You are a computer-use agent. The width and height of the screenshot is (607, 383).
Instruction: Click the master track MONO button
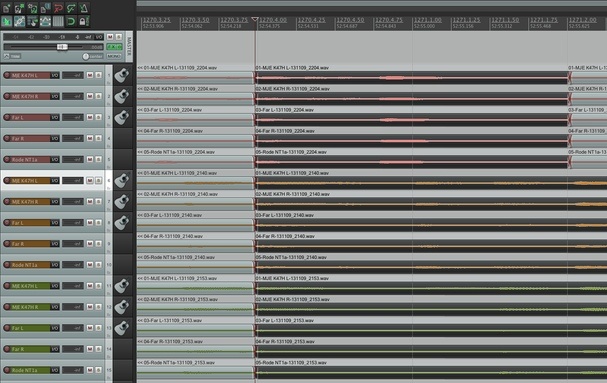coord(114,56)
